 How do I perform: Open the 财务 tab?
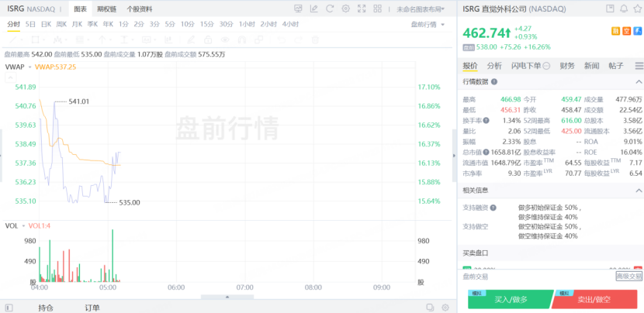coord(567,66)
